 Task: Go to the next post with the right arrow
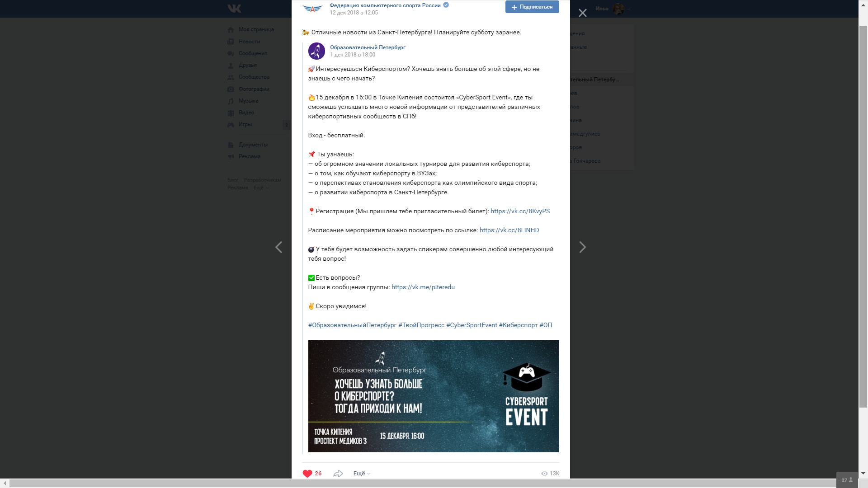(x=582, y=247)
